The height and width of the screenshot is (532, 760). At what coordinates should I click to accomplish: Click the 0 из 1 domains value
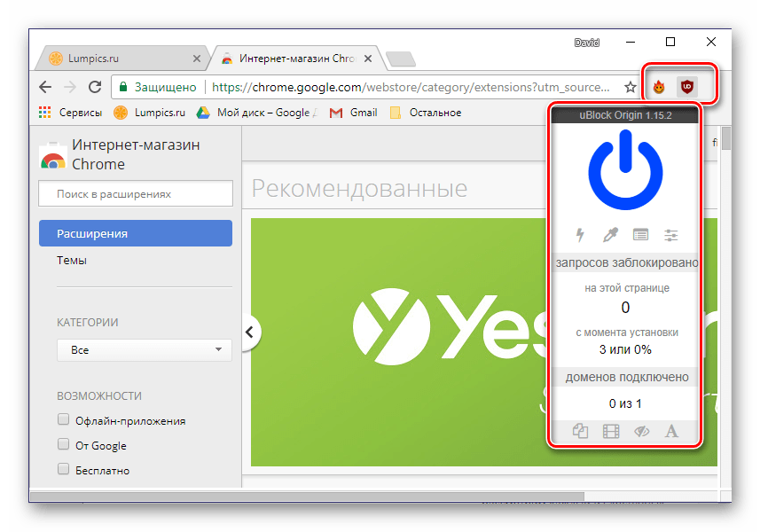point(625,403)
